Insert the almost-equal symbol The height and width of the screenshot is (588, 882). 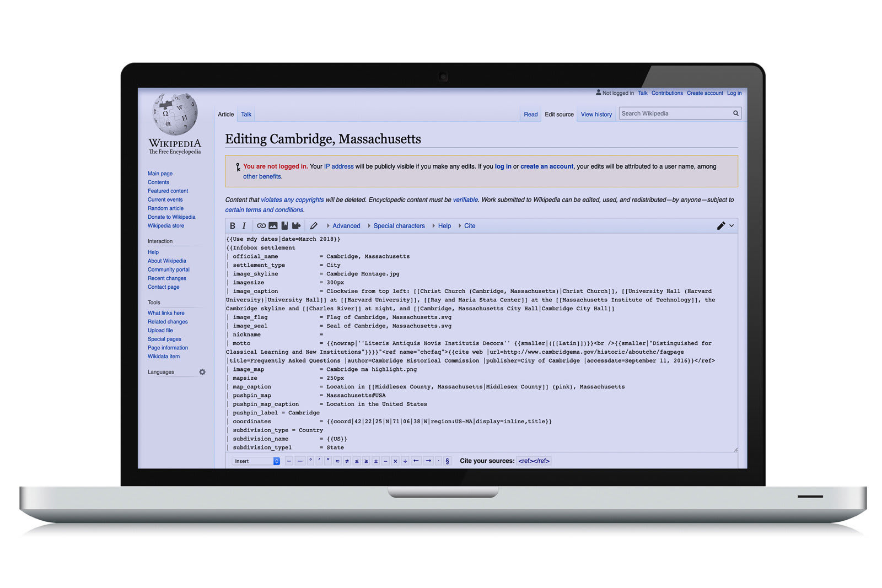pyautogui.click(x=337, y=461)
